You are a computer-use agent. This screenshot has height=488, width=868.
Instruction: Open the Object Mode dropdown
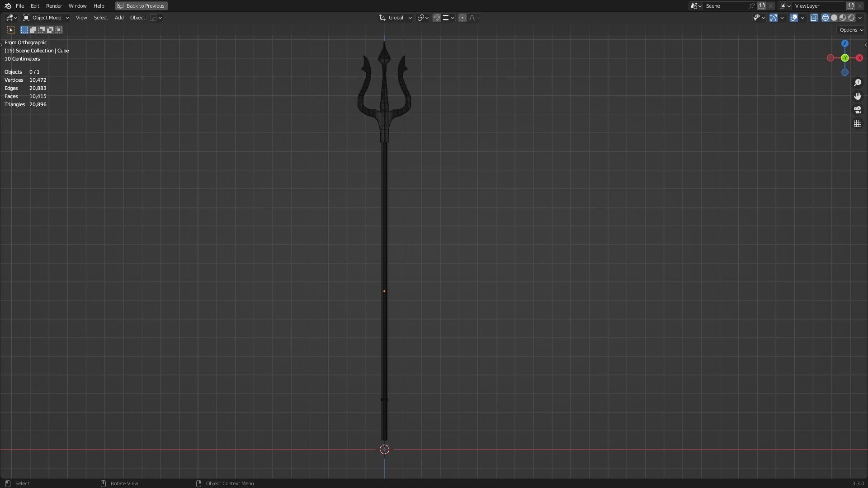click(x=46, y=18)
